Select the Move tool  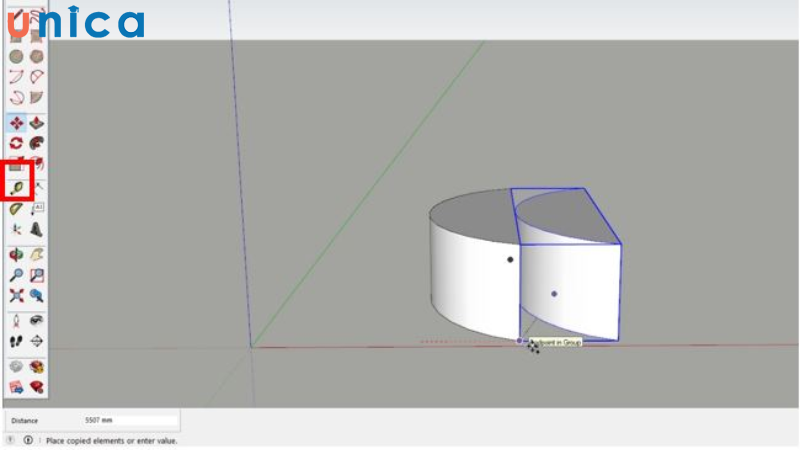[16, 124]
